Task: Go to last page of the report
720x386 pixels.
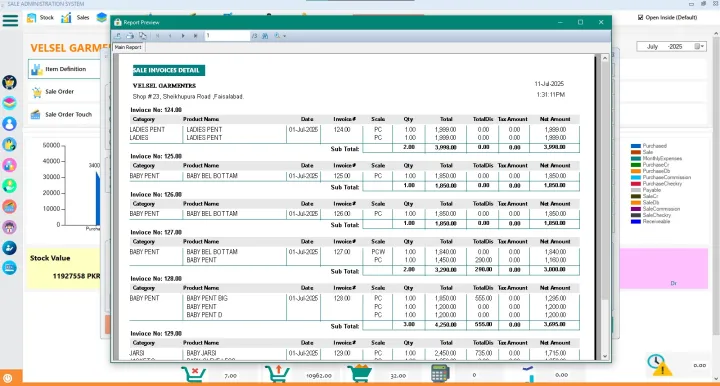Action: pyautogui.click(x=196, y=36)
